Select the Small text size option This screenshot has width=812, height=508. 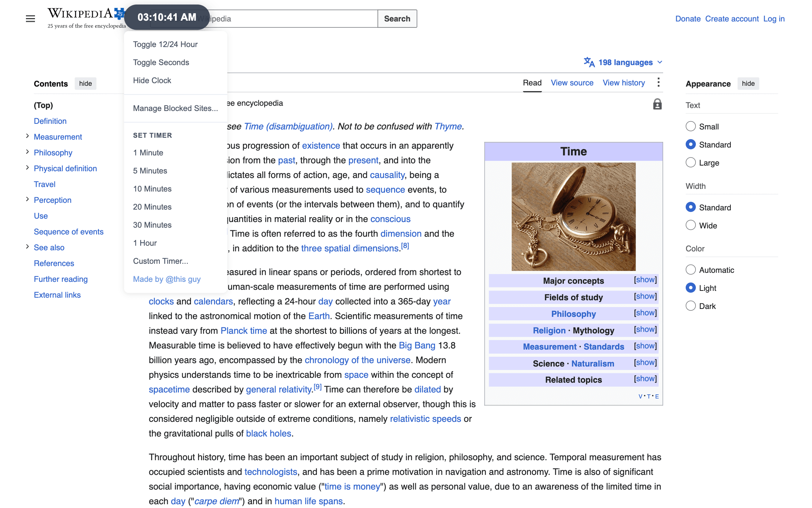coord(691,126)
